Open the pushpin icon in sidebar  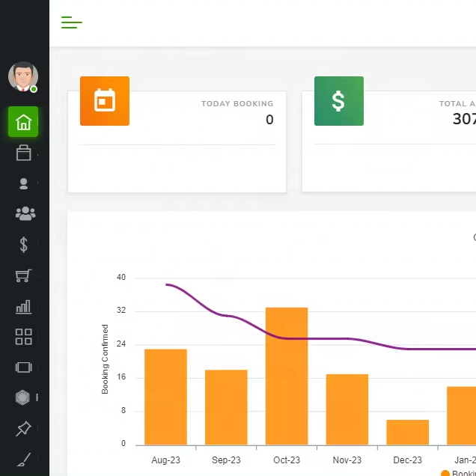tap(23, 429)
